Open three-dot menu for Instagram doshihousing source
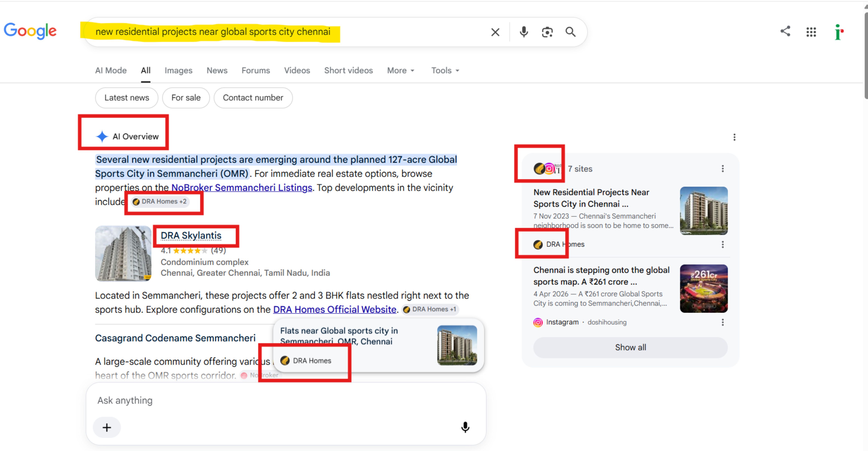This screenshot has width=868, height=451. 723,322
